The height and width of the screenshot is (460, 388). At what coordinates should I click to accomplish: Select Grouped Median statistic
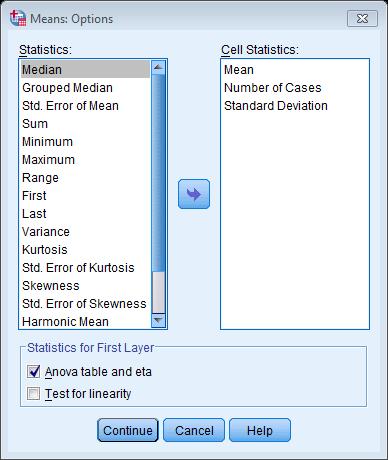tap(85, 88)
